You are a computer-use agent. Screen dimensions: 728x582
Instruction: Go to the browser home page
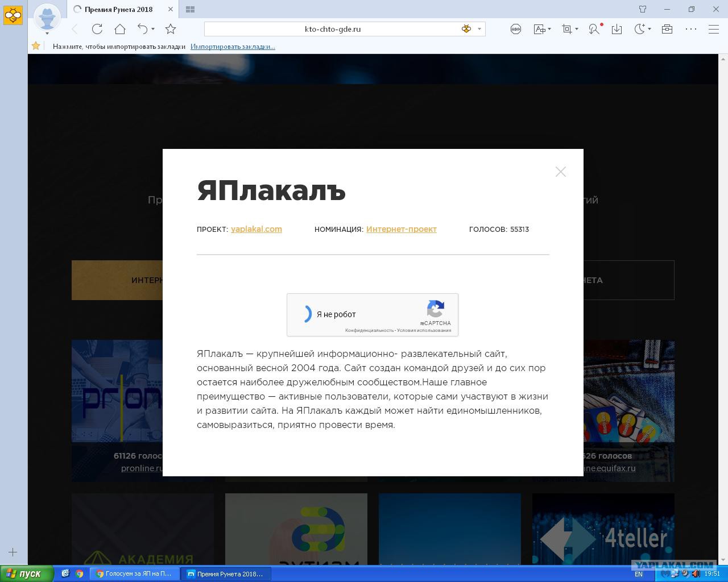119,29
